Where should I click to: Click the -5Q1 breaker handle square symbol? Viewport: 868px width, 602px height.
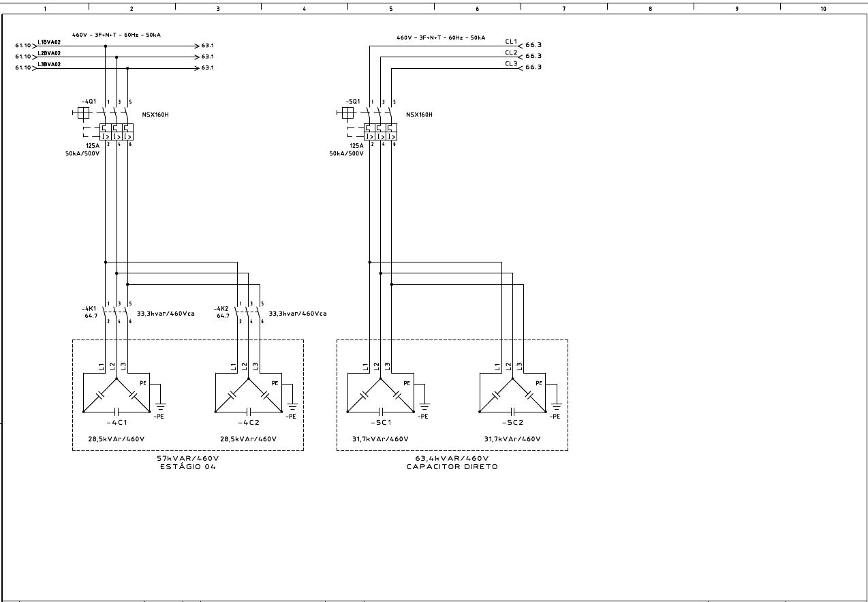pos(347,113)
